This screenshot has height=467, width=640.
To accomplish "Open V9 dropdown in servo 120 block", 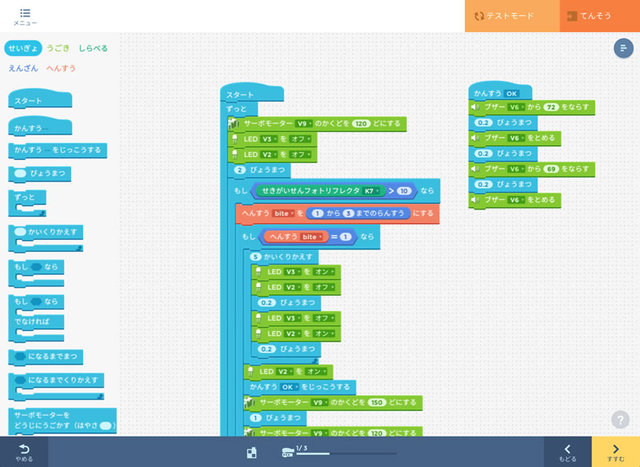I will click(304, 124).
